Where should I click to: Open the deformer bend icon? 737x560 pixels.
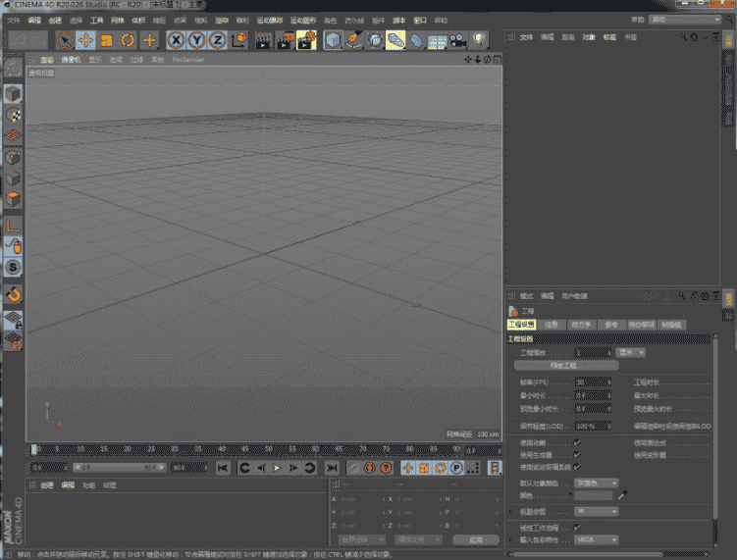[416, 40]
